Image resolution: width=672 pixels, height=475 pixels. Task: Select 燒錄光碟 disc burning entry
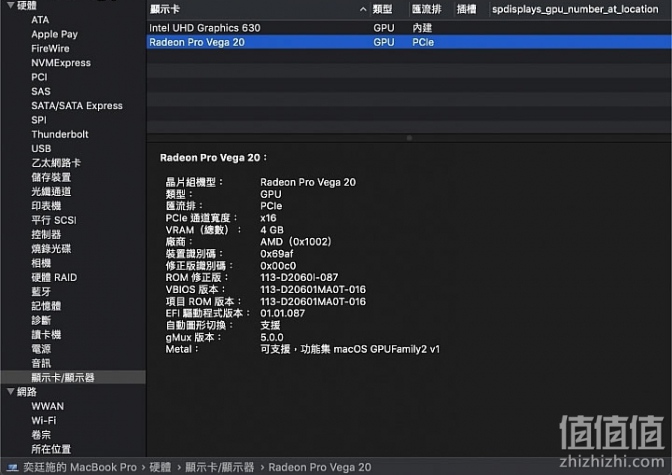coord(51,249)
